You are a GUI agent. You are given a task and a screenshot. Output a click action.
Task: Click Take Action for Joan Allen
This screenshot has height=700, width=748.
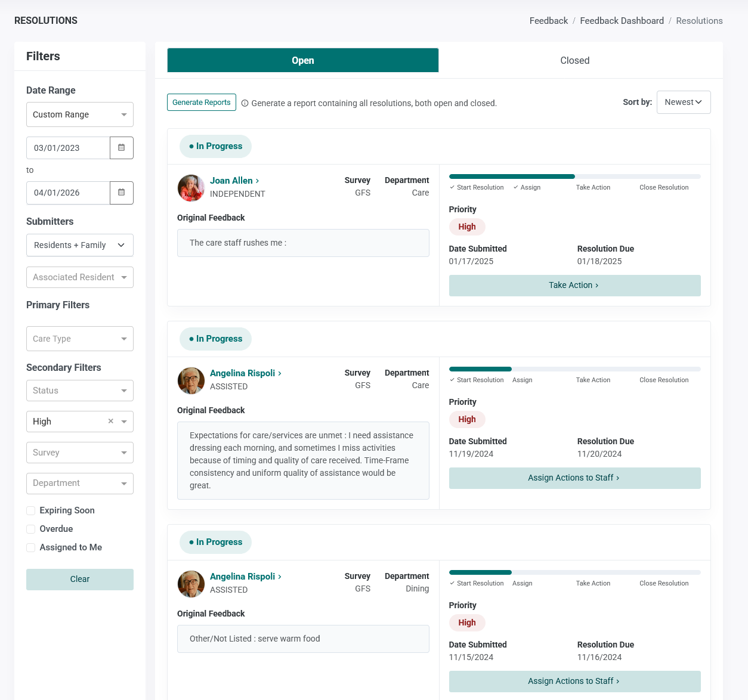pyautogui.click(x=574, y=285)
